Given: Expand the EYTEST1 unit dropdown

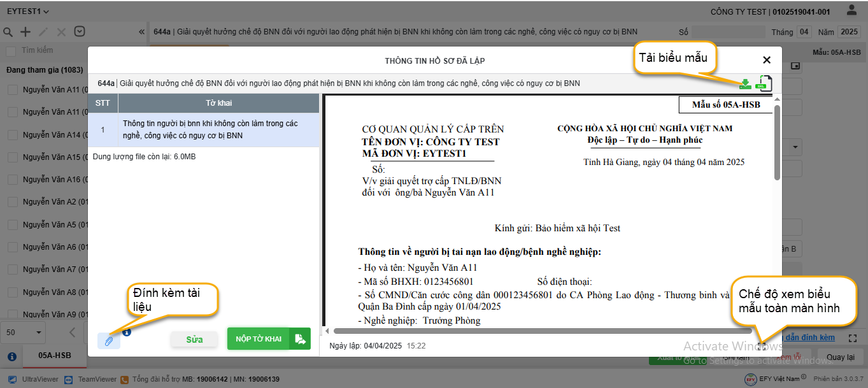Looking at the screenshot, I should pyautogui.click(x=28, y=11).
